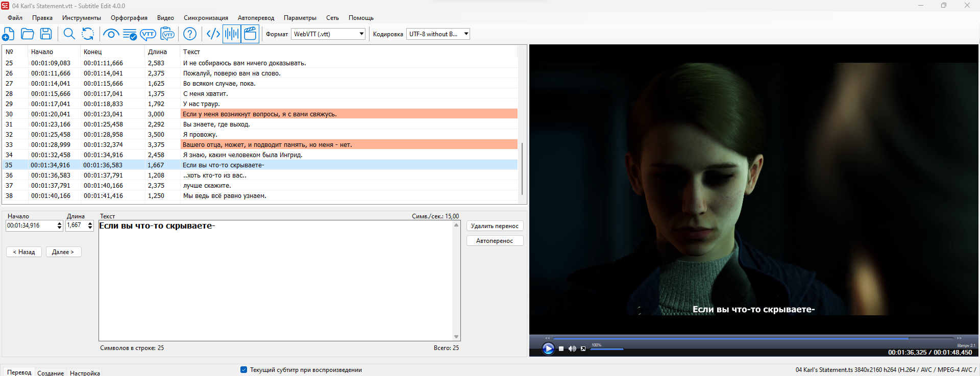The width and height of the screenshot is (980, 376).
Task: Open the Параметры menu
Action: (x=300, y=18)
